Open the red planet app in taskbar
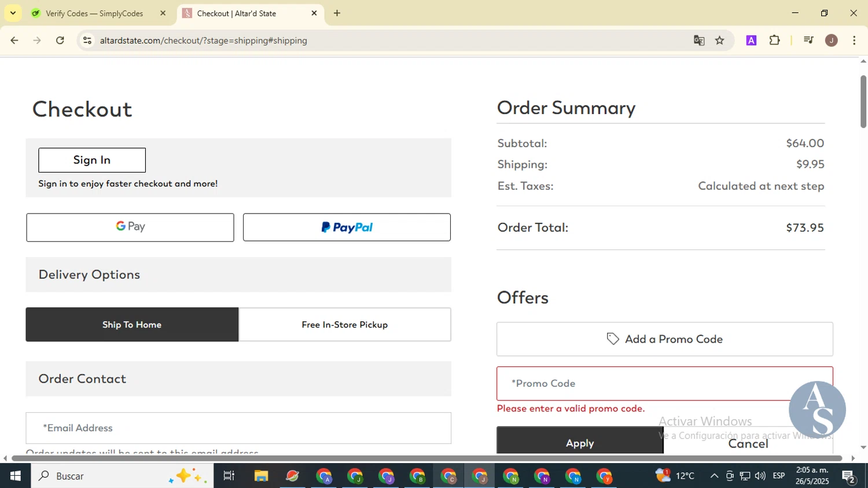This screenshot has width=868, height=488. click(292, 476)
